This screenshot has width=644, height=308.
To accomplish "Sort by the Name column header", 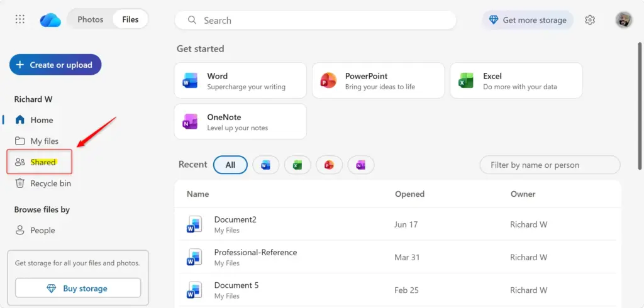I will pyautogui.click(x=197, y=194).
